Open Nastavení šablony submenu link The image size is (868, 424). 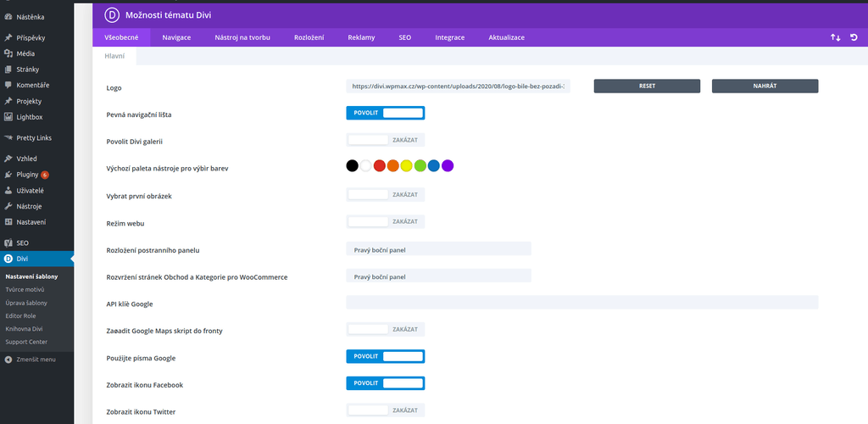click(x=31, y=276)
